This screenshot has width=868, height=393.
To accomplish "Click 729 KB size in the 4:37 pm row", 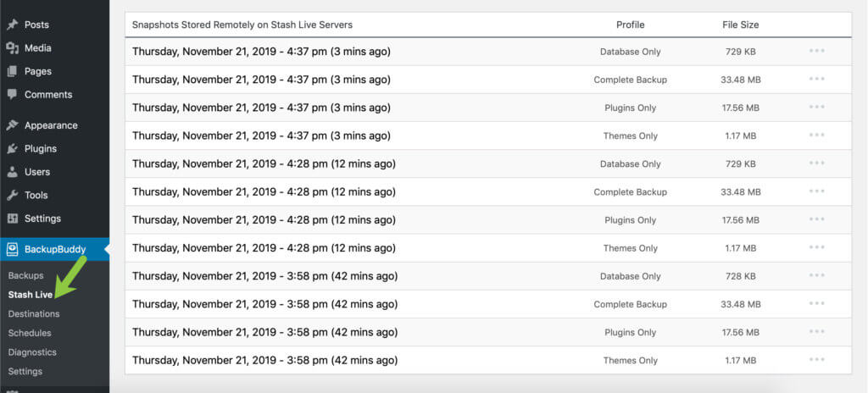I will tap(741, 52).
